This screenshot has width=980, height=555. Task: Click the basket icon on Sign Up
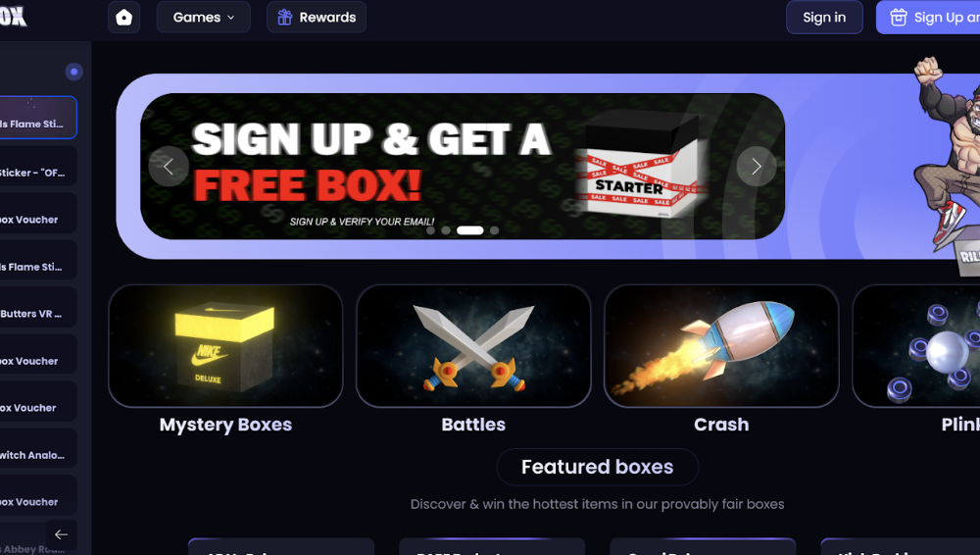click(x=898, y=17)
